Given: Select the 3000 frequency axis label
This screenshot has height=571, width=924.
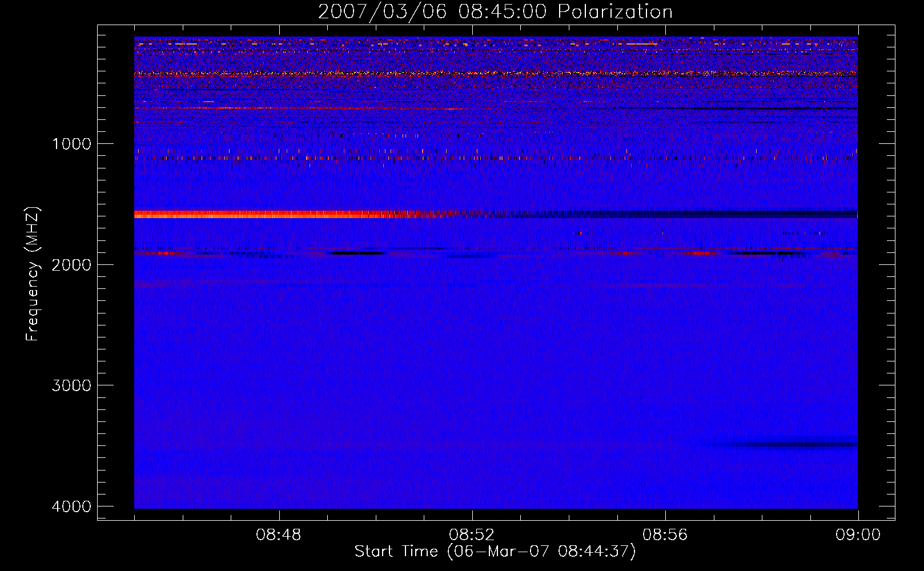Looking at the screenshot, I should point(71,385).
